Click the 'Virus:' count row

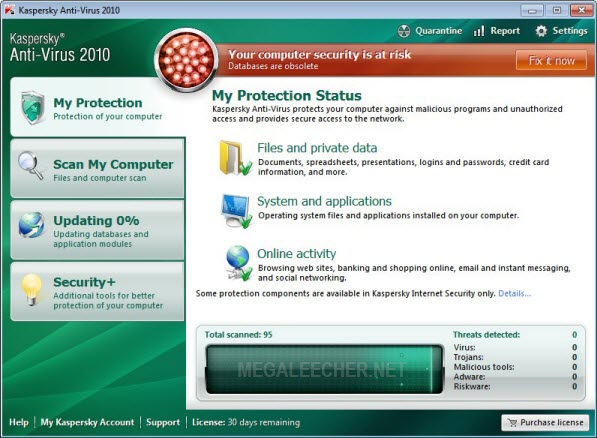[515, 347]
